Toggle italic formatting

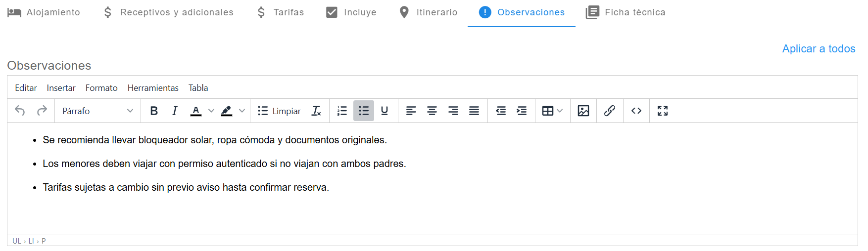click(175, 111)
